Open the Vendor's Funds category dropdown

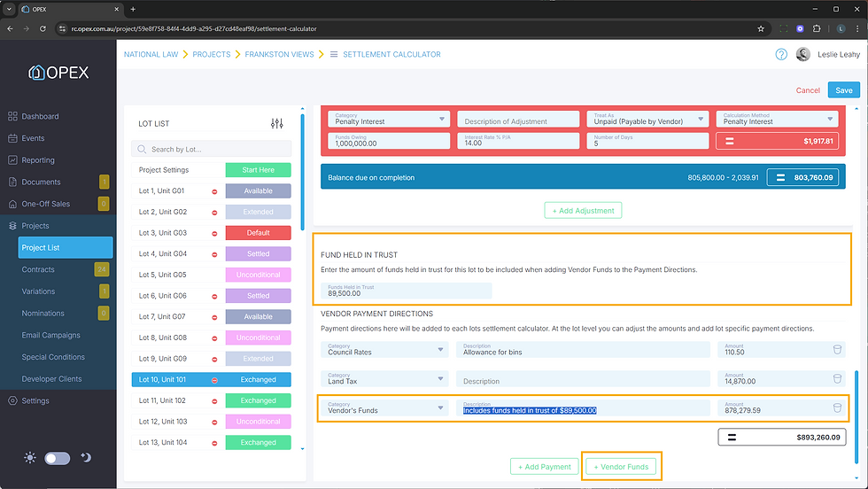pyautogui.click(x=384, y=408)
